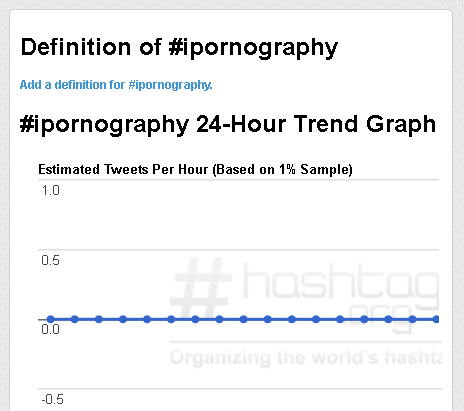This screenshot has height=411, width=464.
Task: Click the 1.0 y-axis label
Action: pos(51,190)
